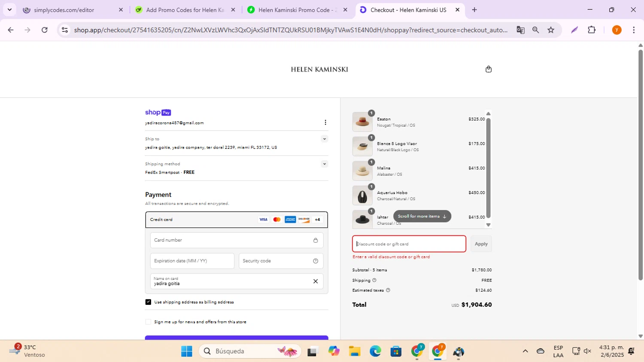Open the zoom magnifier icon in address bar
Viewport: 644px width, 362px height.
535,30
